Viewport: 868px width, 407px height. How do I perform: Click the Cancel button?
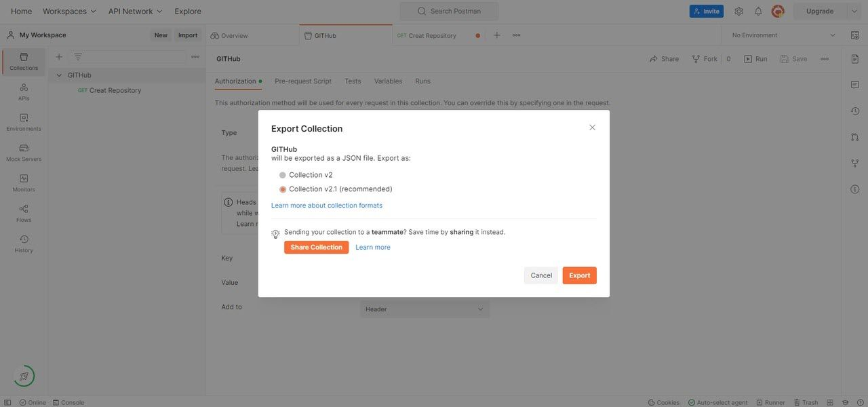click(x=541, y=275)
